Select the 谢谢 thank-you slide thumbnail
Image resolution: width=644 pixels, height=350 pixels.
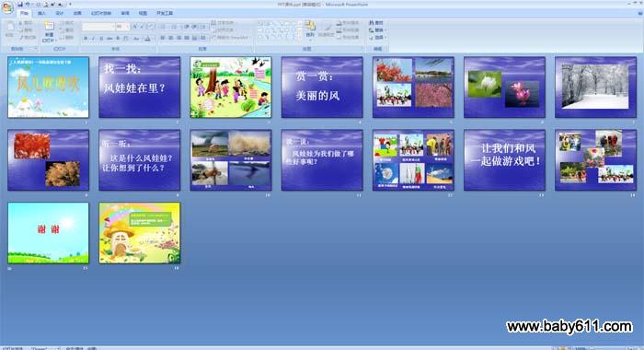tap(48, 233)
